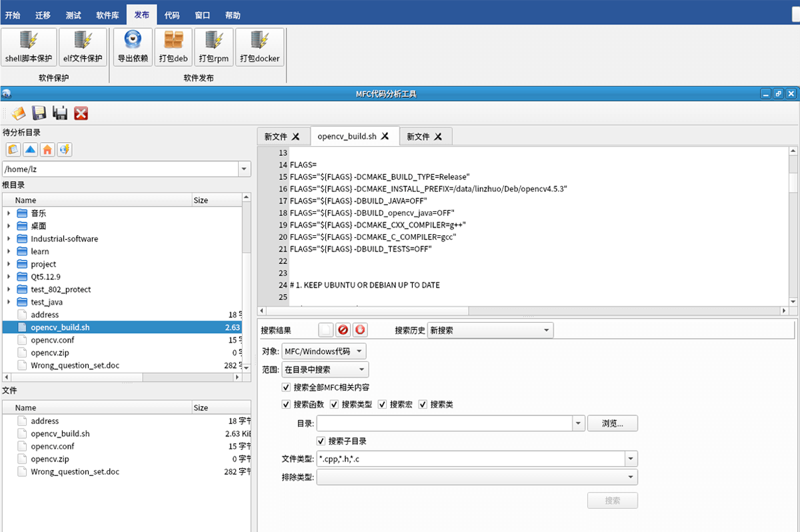Disable the 搜索宏 checkbox
Viewport: 800px width, 532px height.
pyautogui.click(x=383, y=405)
